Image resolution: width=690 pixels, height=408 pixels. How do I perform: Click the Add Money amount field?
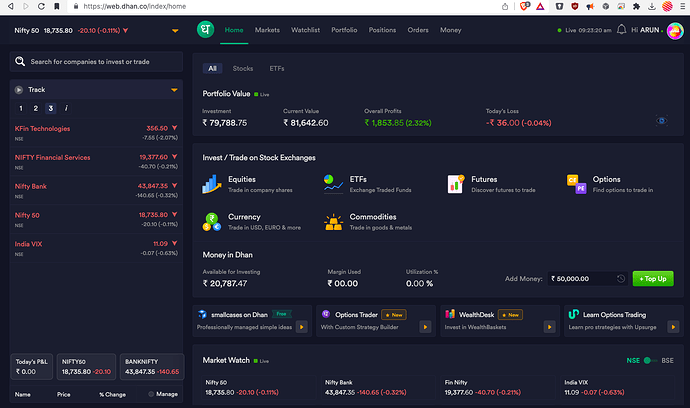(587, 279)
